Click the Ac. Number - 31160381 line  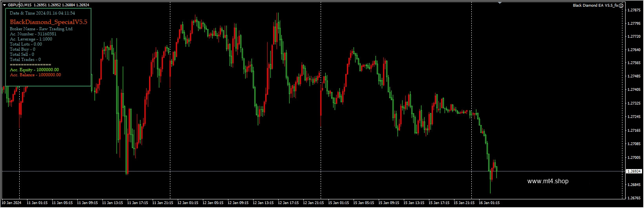[33, 34]
